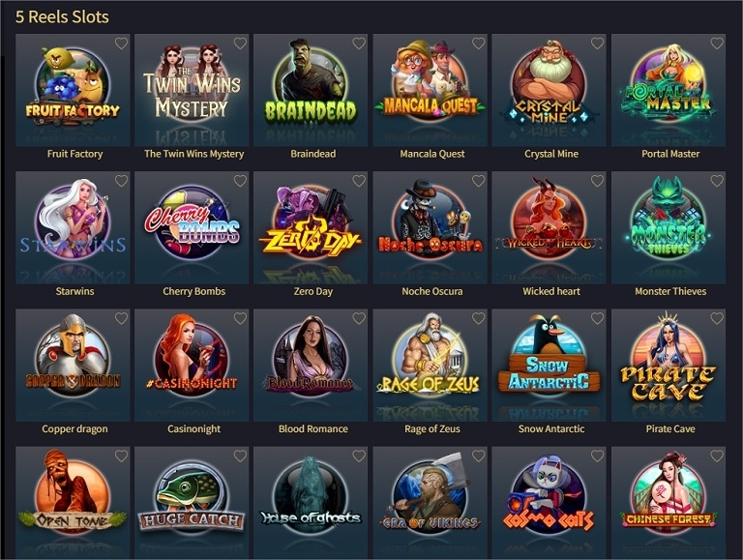Viewport: 743px width, 560px height.
Task: Open the Crystal Mine dwarf icon
Action: (x=550, y=90)
